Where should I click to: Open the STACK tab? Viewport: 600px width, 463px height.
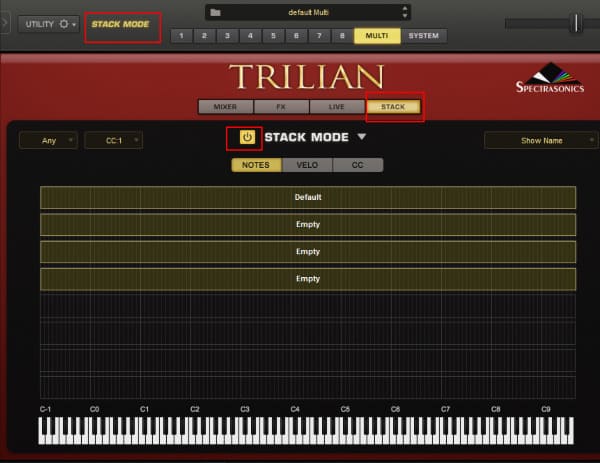(x=393, y=107)
